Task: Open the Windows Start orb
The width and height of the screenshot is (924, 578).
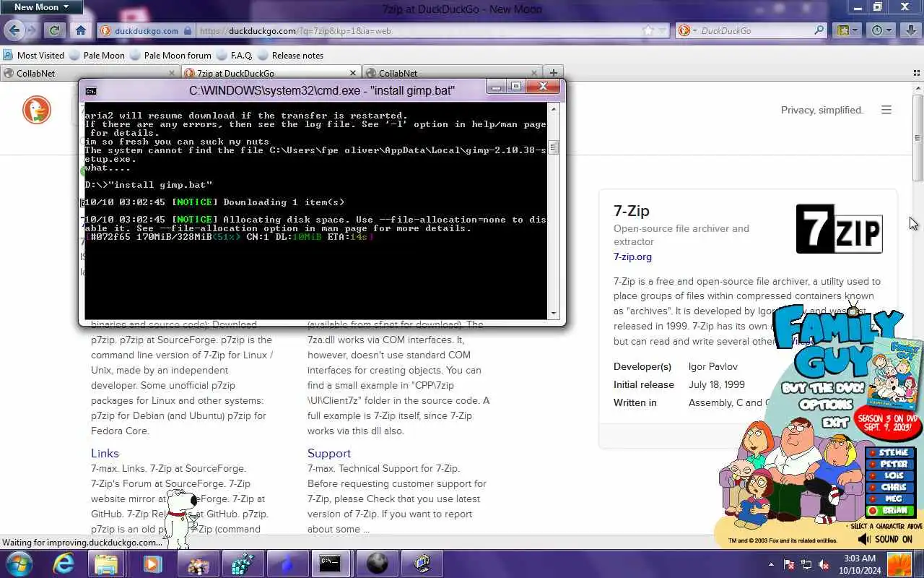Action: tap(19, 564)
